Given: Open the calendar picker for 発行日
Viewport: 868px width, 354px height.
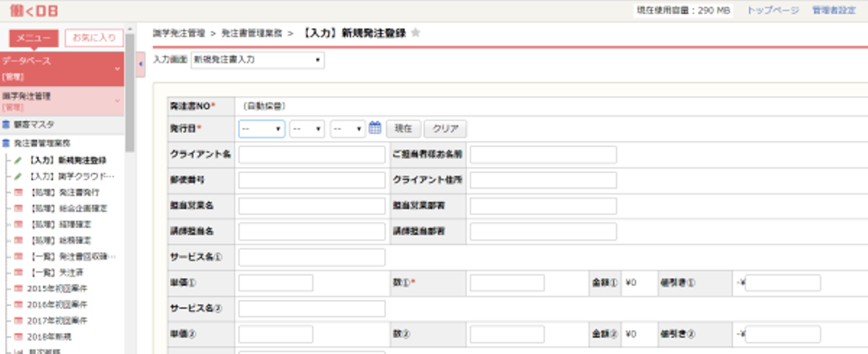Looking at the screenshot, I should click(375, 128).
